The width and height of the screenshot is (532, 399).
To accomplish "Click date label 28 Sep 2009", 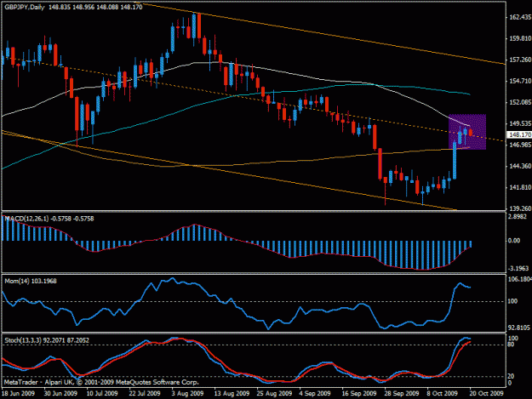I will [x=402, y=394].
